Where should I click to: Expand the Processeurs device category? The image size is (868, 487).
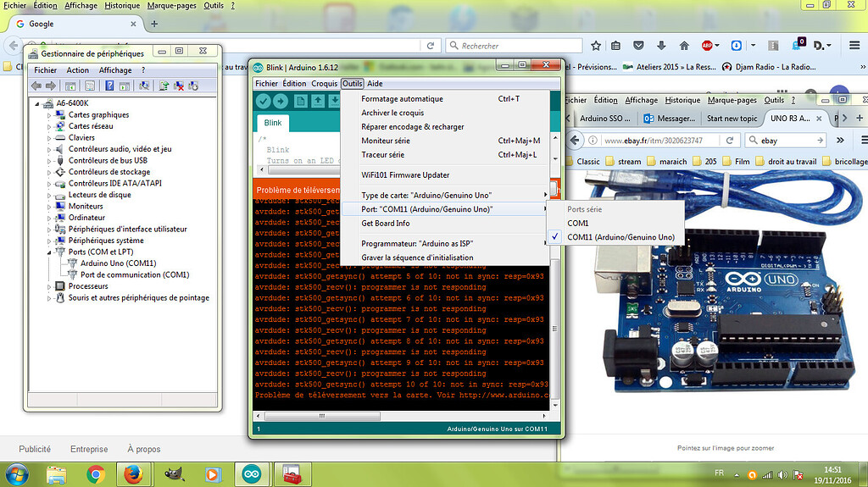coord(49,286)
